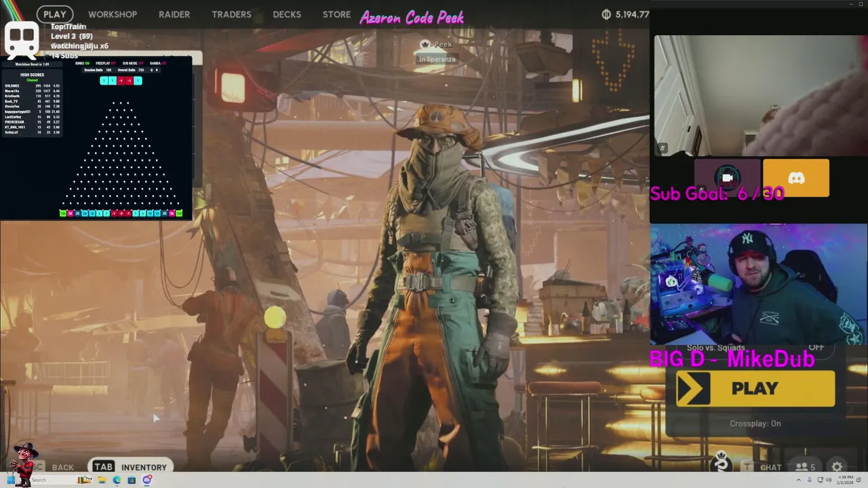Select the DECKS tab

click(287, 14)
